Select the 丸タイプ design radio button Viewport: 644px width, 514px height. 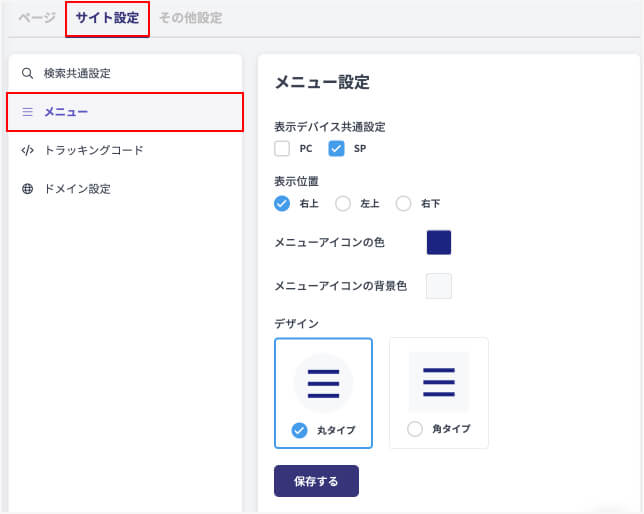coord(299,430)
